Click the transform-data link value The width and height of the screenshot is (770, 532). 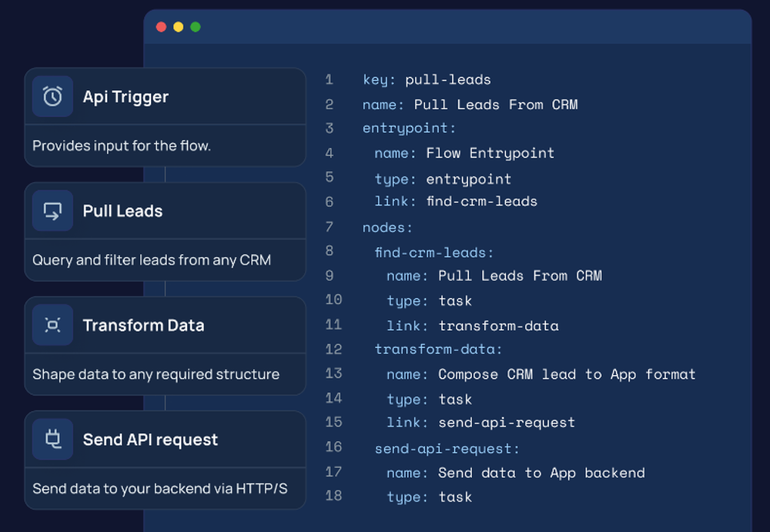click(498, 326)
